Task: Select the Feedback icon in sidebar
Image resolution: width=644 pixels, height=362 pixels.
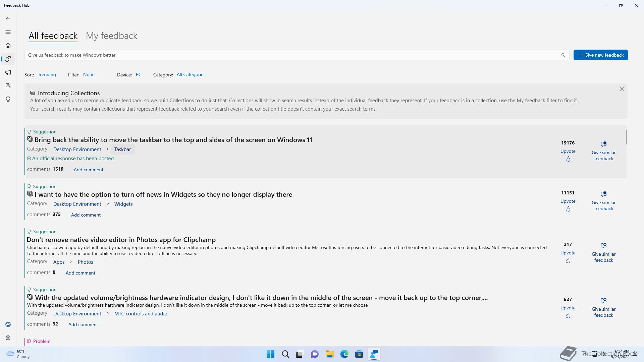Action: pyautogui.click(x=8, y=59)
